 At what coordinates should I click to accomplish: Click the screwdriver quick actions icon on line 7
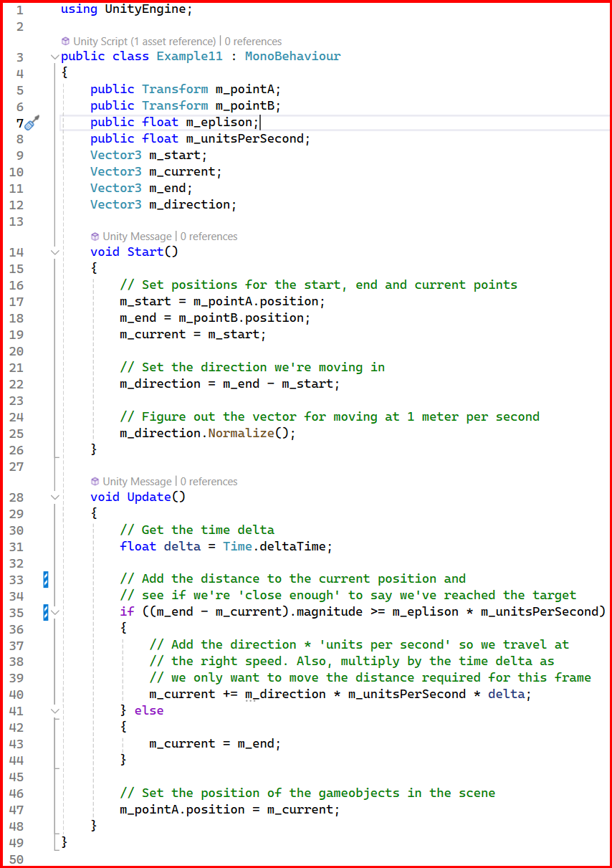31,123
